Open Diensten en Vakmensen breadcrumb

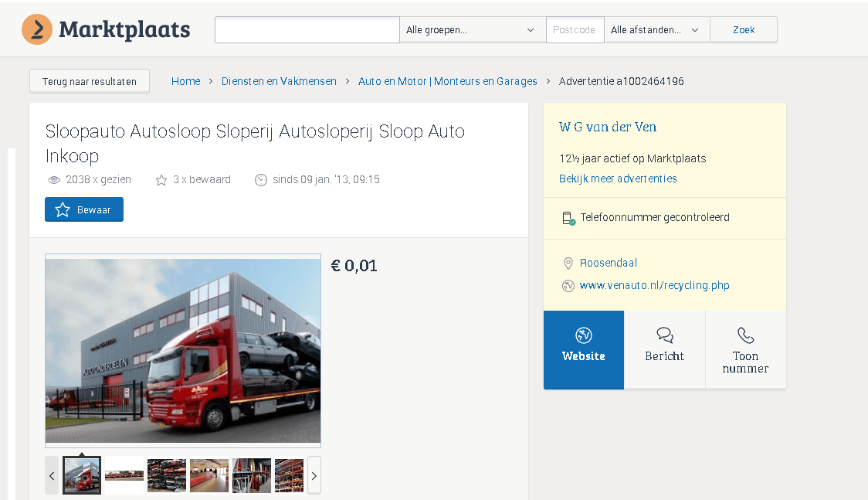point(279,81)
